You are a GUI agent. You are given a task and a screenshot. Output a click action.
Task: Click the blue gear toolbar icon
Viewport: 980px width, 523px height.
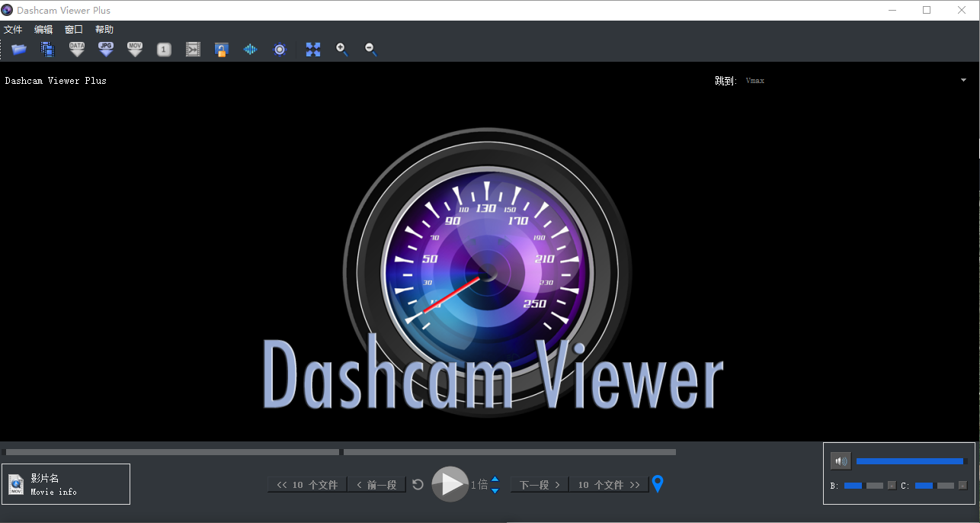(280, 50)
